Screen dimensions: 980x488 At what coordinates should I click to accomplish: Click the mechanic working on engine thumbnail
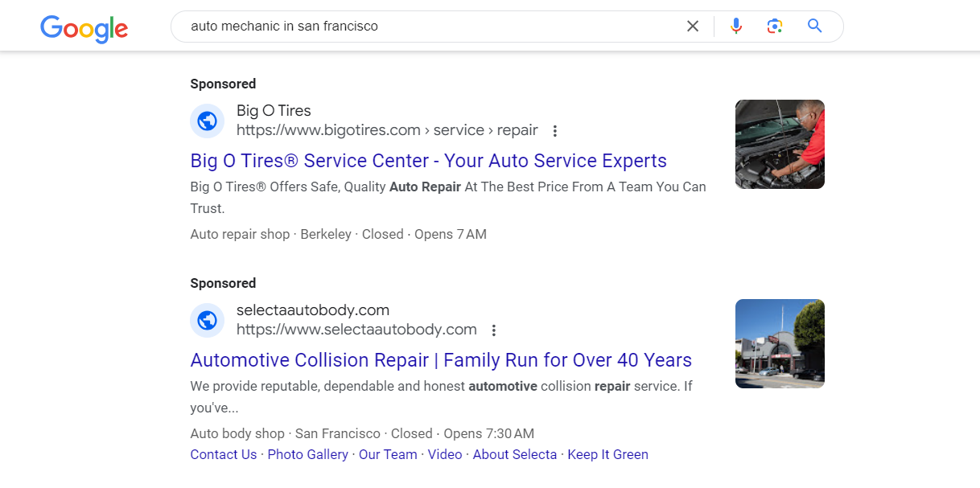click(780, 144)
